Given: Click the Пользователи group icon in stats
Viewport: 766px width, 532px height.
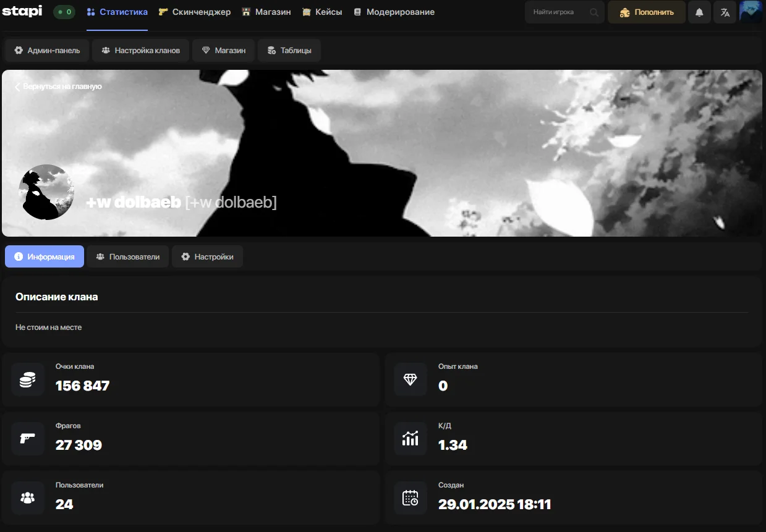Looking at the screenshot, I should click(x=28, y=498).
